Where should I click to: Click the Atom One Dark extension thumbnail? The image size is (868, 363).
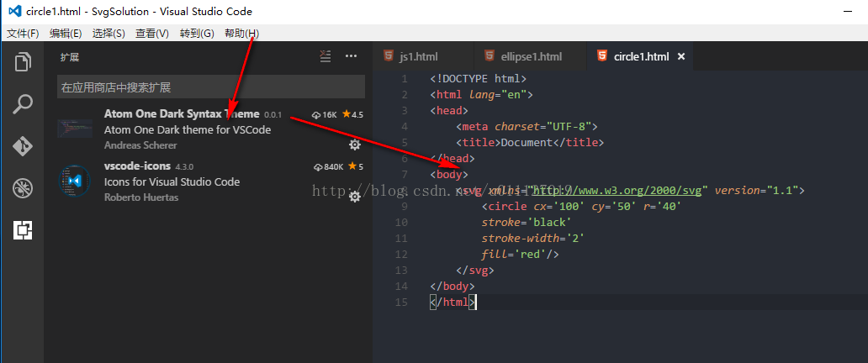75,129
